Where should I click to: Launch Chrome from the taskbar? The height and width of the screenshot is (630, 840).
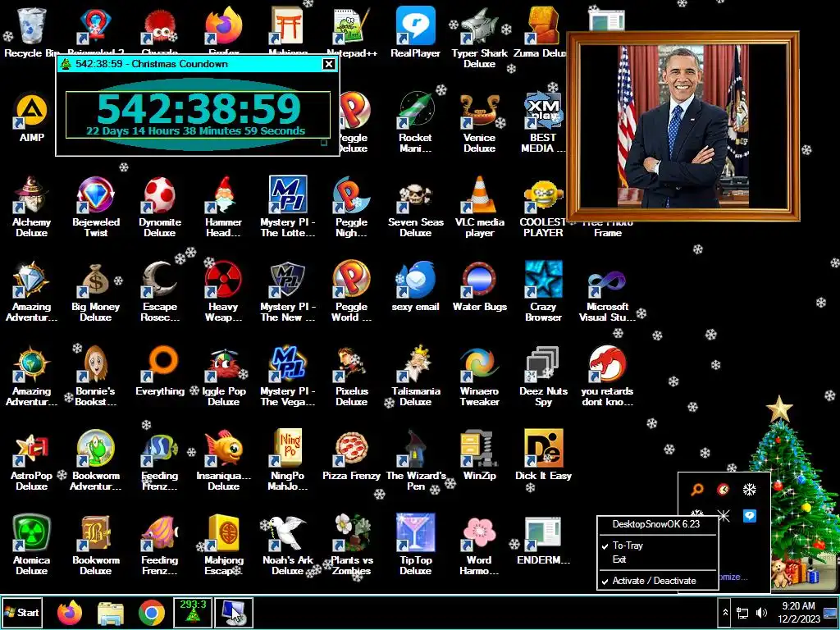152,612
